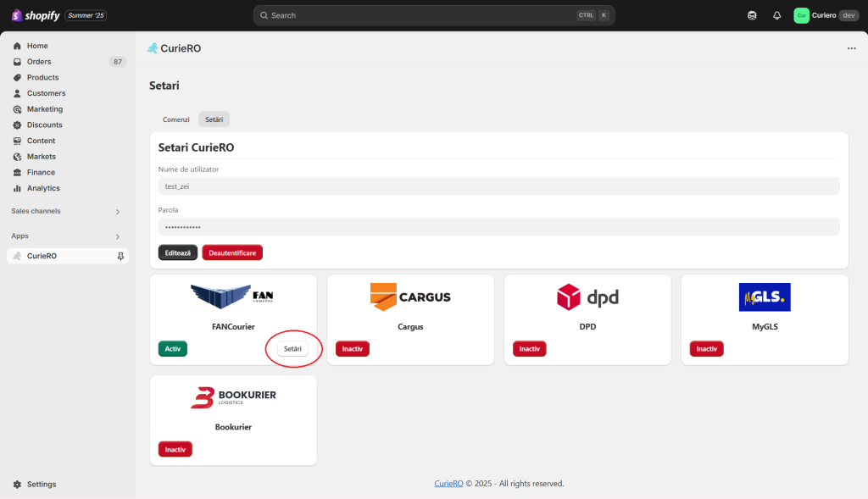This screenshot has height=499, width=868.
Task: Open the Analytics section
Action: (43, 189)
